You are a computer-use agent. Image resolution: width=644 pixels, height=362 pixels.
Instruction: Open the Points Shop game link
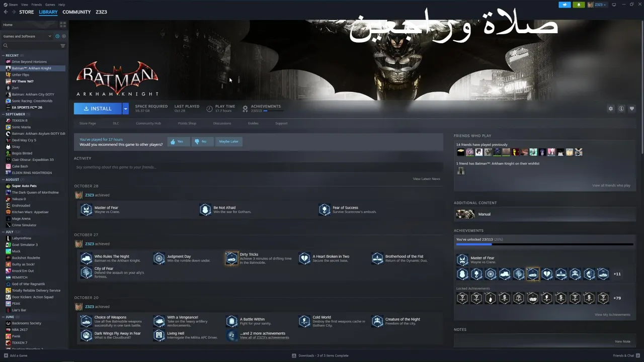tap(187, 123)
